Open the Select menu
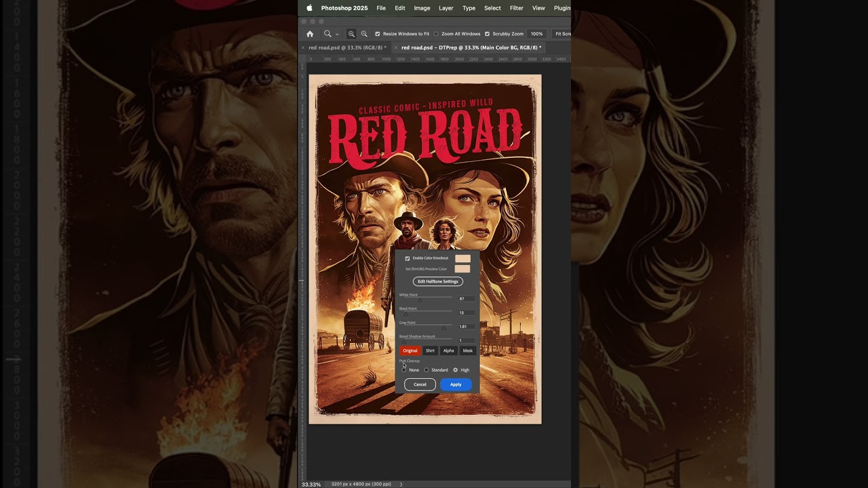The height and width of the screenshot is (488, 868). (492, 8)
